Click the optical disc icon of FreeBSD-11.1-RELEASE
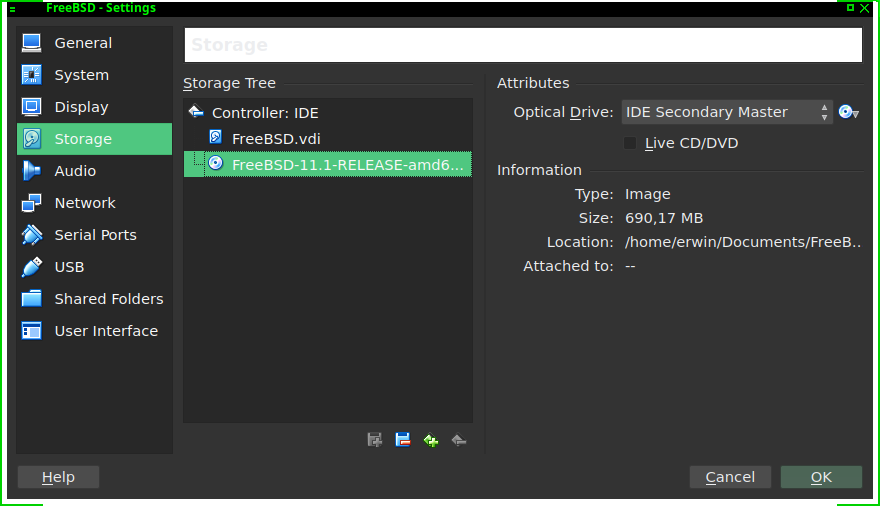880x506 pixels. pyautogui.click(x=216, y=163)
